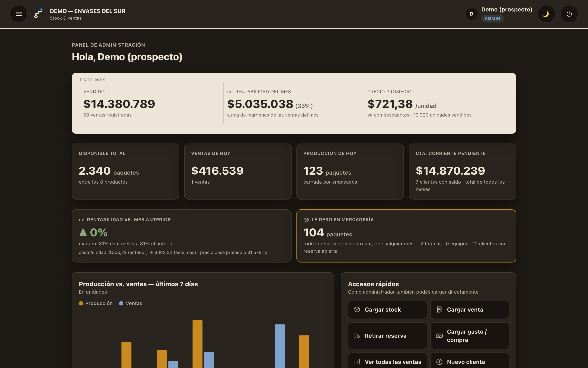Click the Accesos rápidos heading
This screenshot has height=368, width=588.
[373, 284]
